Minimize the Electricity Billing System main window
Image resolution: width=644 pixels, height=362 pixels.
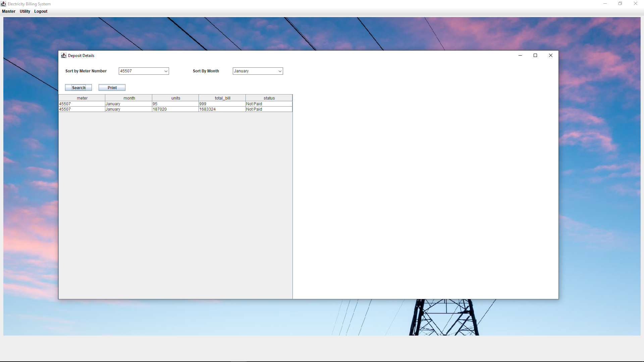605,4
